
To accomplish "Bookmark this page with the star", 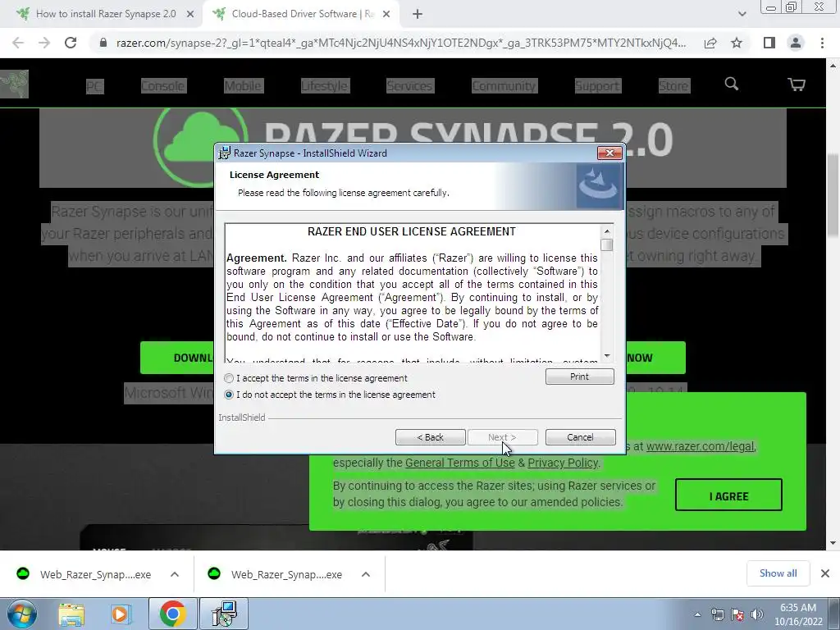I will point(737,43).
